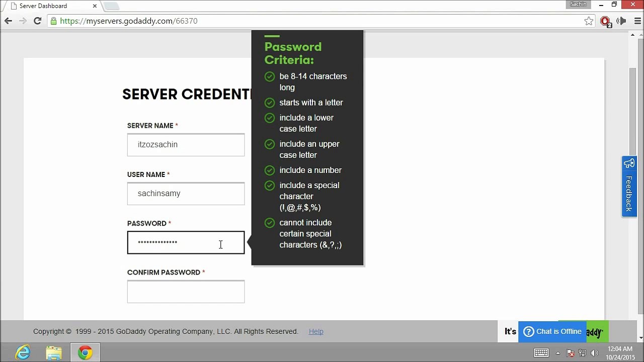Viewport: 644px width, 362px height.
Task: Click the Server Name field with itzozsachin
Action: (x=186, y=145)
